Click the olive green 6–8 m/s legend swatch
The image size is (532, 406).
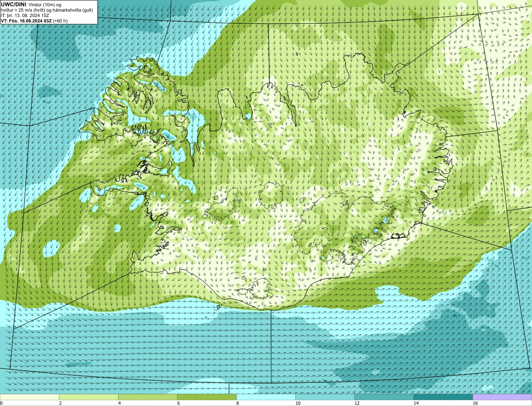click(x=207, y=397)
